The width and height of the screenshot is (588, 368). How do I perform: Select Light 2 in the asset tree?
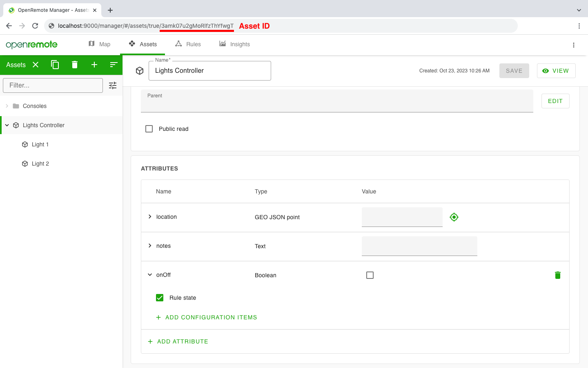click(x=40, y=163)
